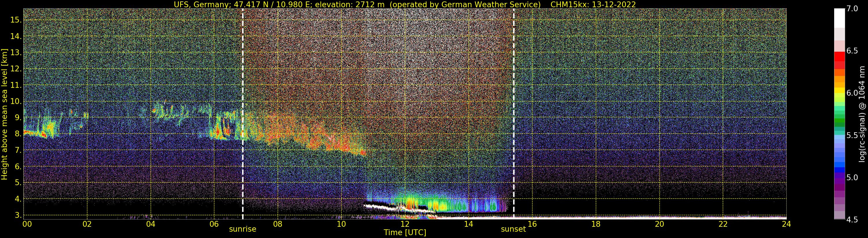Click the 6.5 tick on the colorbar

852,51
